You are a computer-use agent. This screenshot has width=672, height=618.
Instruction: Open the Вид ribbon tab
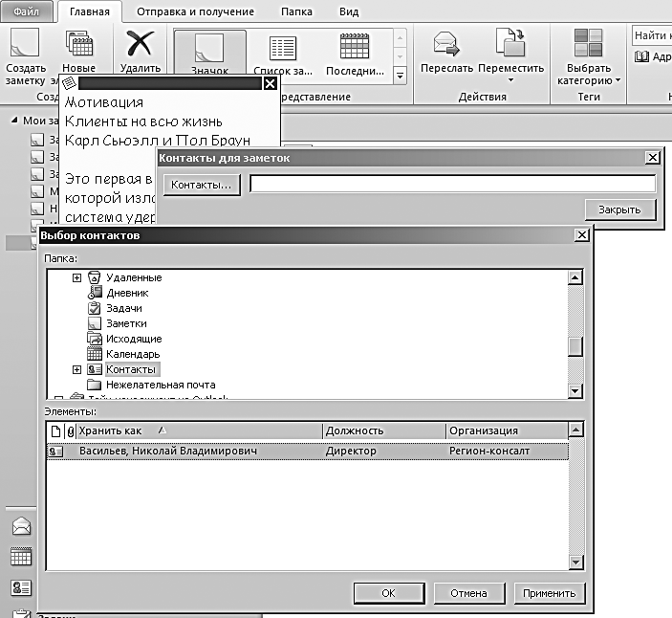point(349,11)
